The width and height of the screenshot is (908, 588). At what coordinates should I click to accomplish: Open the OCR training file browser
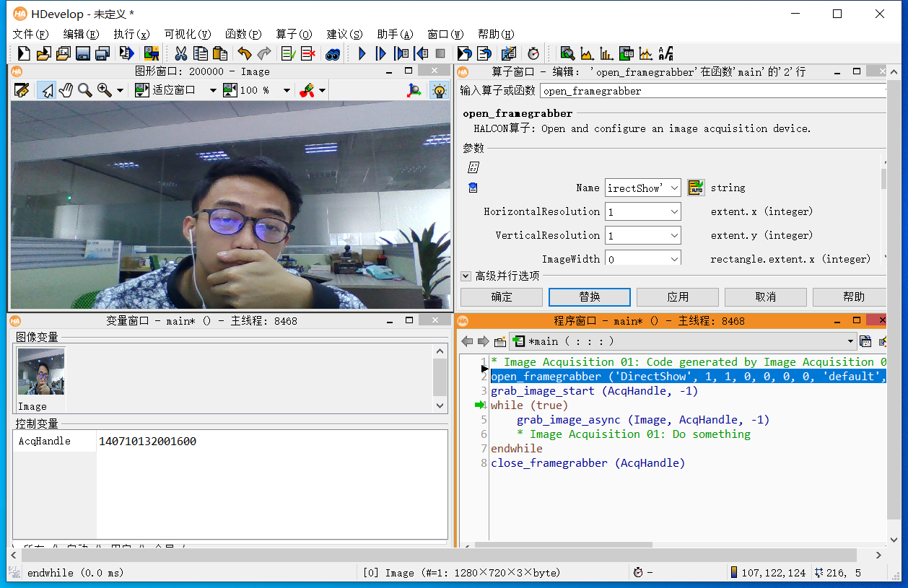tap(665, 53)
